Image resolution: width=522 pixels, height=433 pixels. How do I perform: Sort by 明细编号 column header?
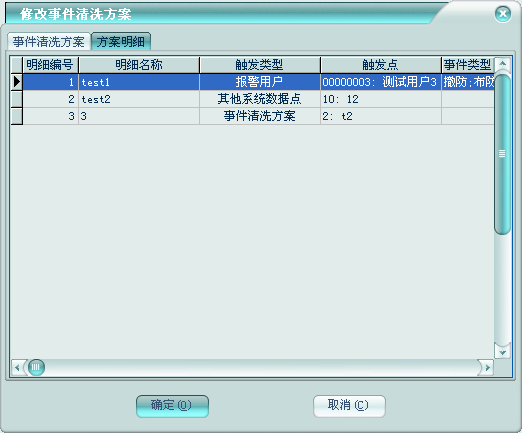point(50,65)
